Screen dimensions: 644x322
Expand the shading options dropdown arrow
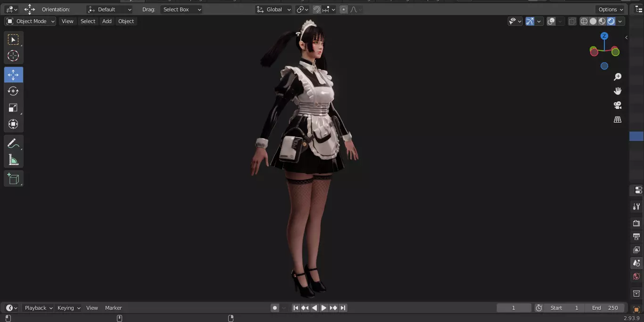[x=620, y=21]
